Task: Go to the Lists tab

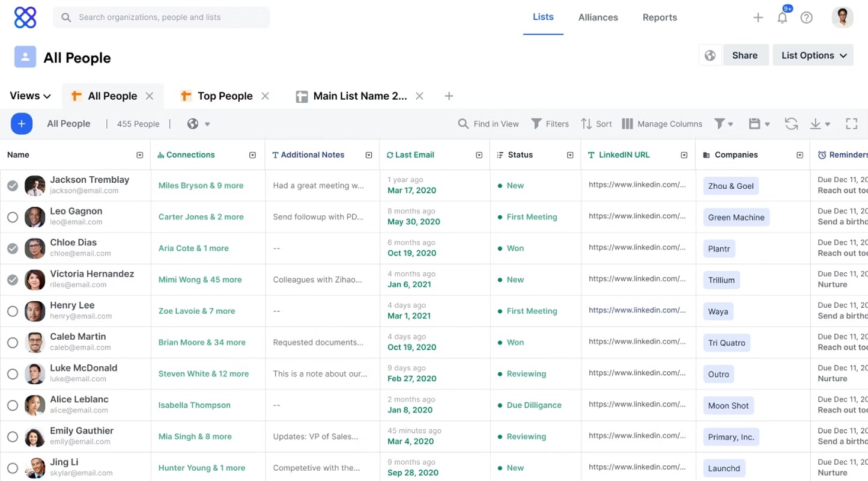Action: click(x=543, y=17)
